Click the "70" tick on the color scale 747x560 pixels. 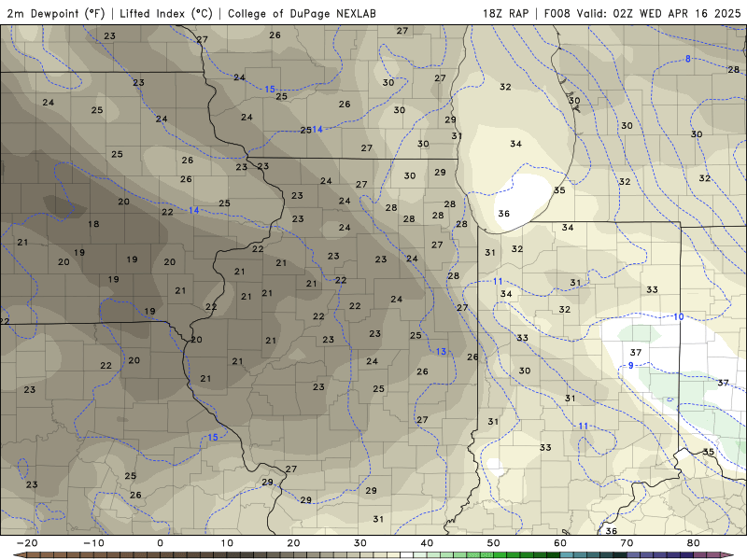(x=627, y=543)
